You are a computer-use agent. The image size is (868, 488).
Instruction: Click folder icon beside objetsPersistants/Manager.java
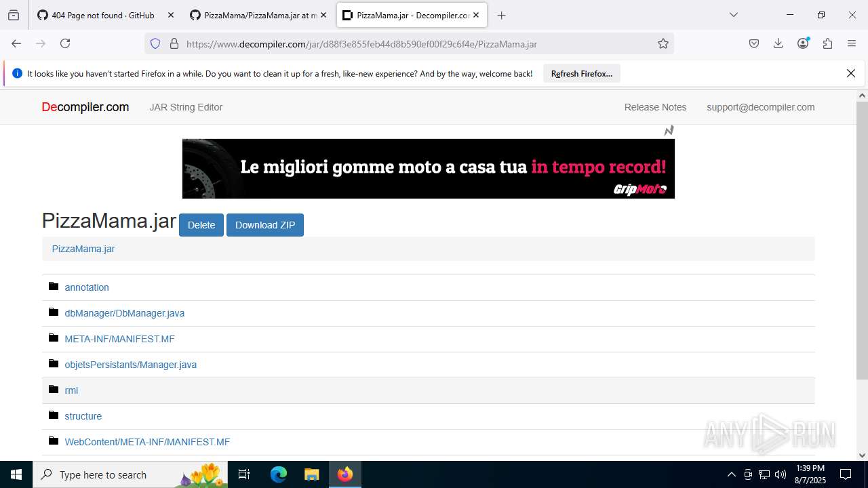[x=54, y=364]
